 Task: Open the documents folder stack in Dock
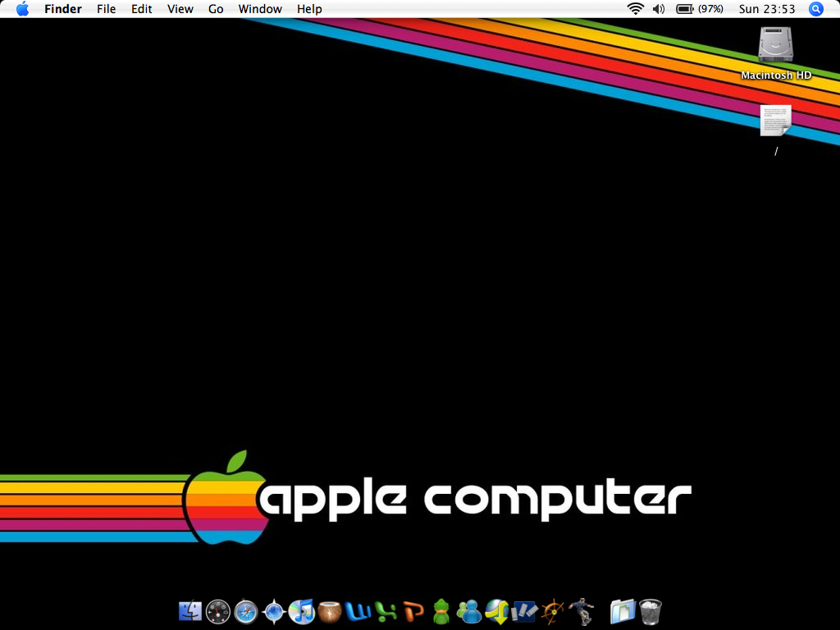coord(623,611)
